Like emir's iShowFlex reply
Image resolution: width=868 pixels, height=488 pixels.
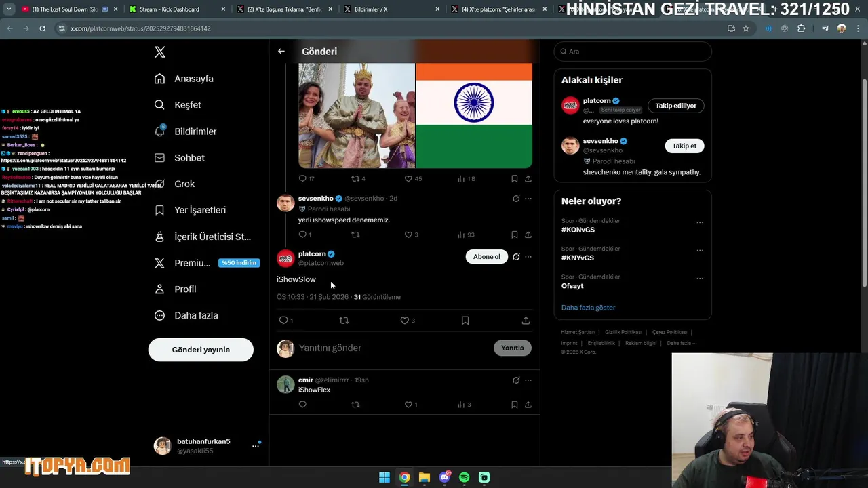click(x=408, y=405)
